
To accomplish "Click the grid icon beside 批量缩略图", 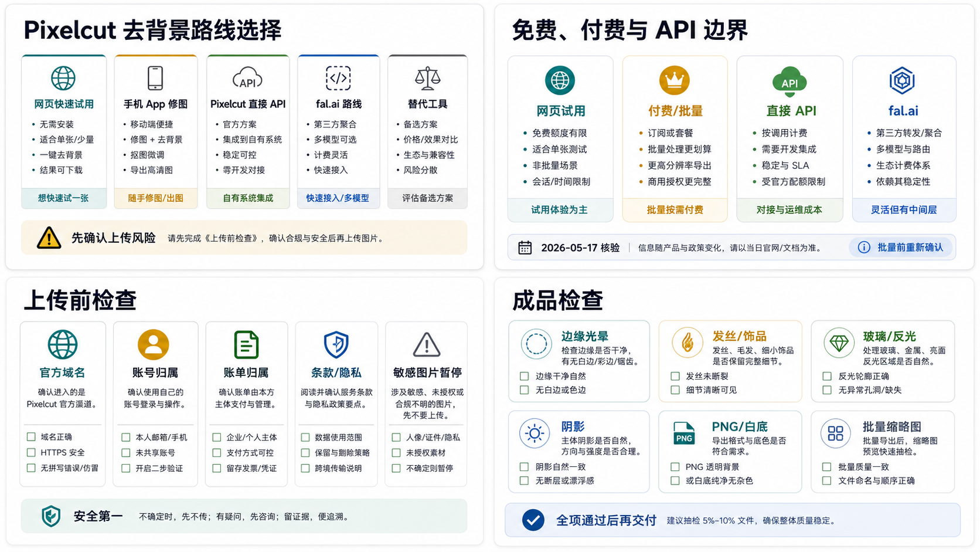I will 836,434.
